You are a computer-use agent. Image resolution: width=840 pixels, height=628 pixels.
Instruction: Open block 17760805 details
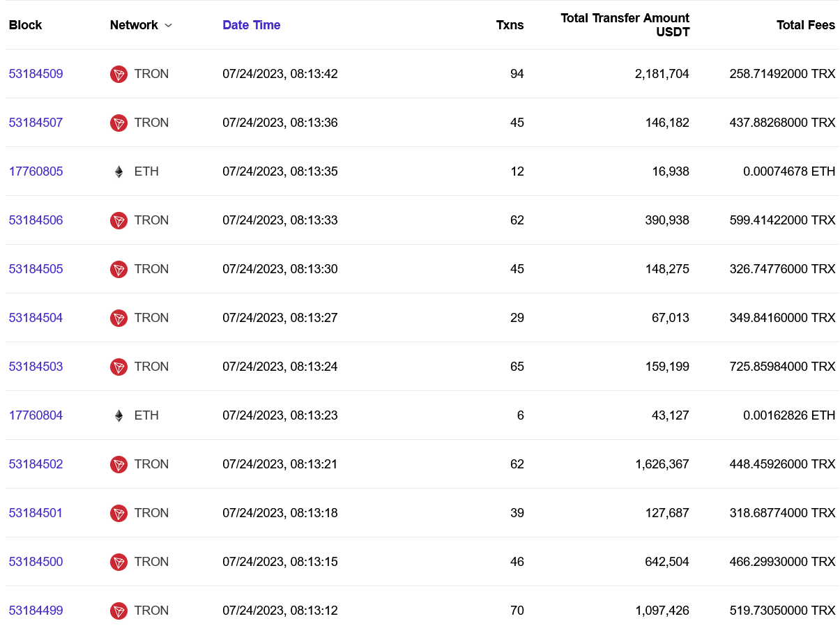(x=36, y=171)
